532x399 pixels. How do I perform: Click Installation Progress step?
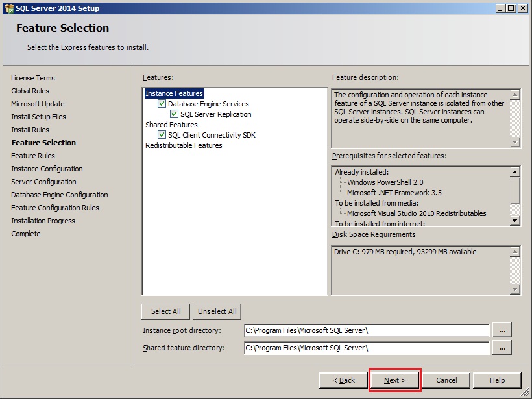coord(43,221)
